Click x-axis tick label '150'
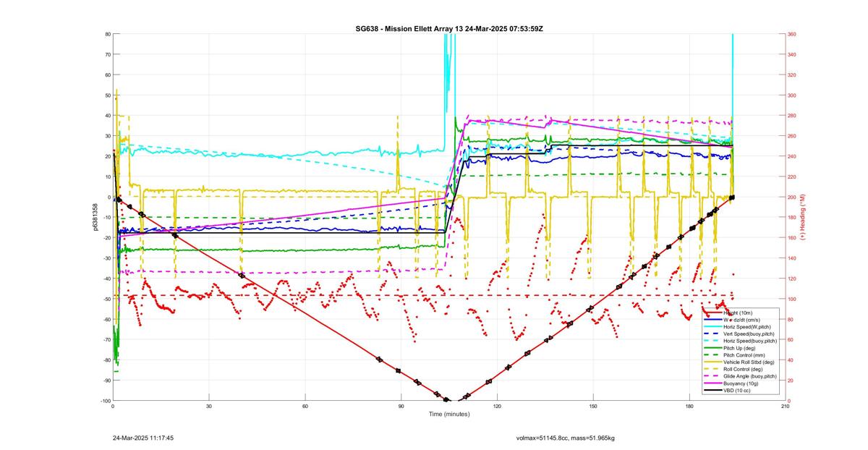Image resolution: width=868 pixels, height=450 pixels. coord(593,406)
